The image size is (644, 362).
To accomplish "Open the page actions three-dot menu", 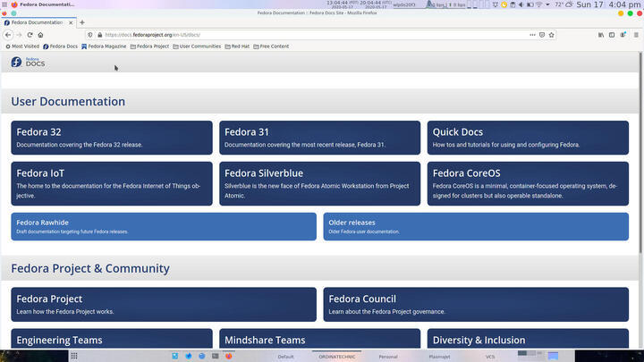I will click(532, 35).
